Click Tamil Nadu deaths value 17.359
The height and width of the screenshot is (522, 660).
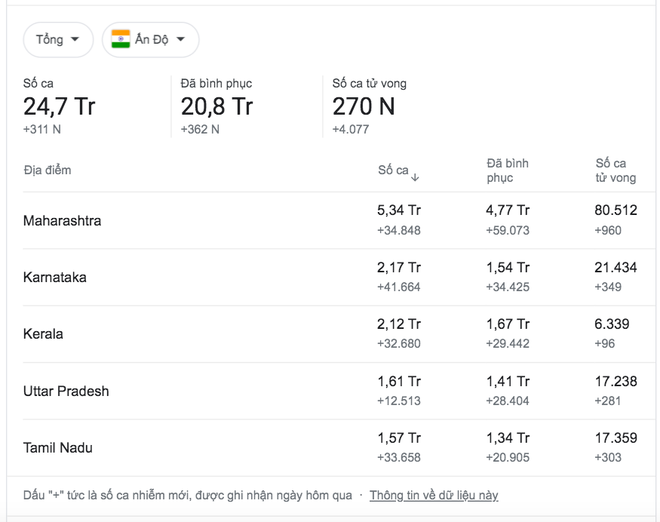pyautogui.click(x=616, y=438)
